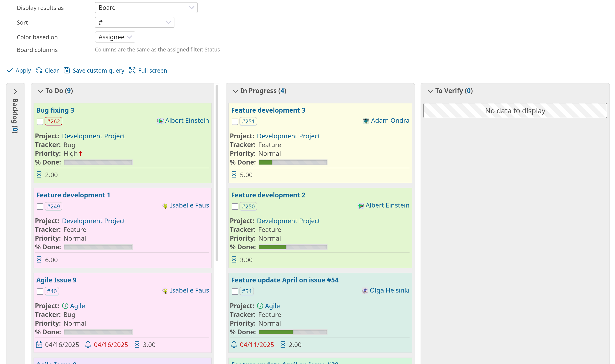The height and width of the screenshot is (364, 615).
Task: Click the Full screen expand icon
Action: tap(132, 70)
